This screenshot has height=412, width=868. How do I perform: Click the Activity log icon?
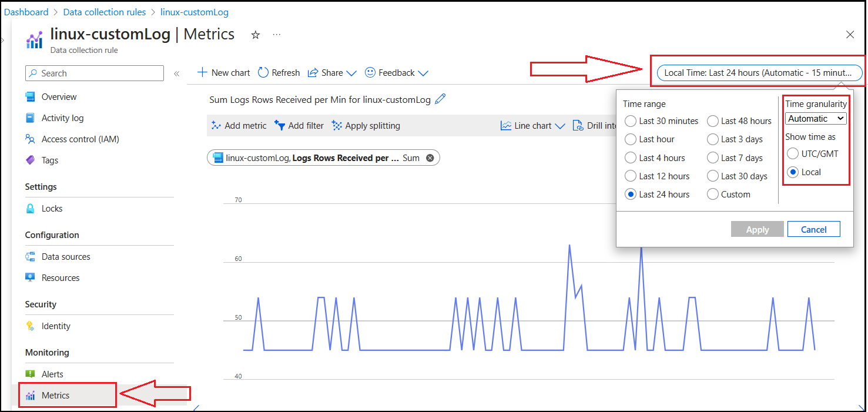coord(31,118)
